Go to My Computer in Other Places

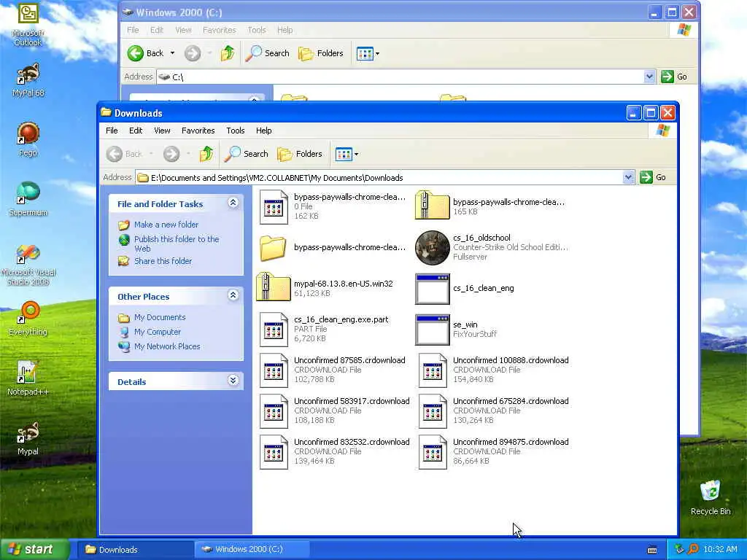158,332
